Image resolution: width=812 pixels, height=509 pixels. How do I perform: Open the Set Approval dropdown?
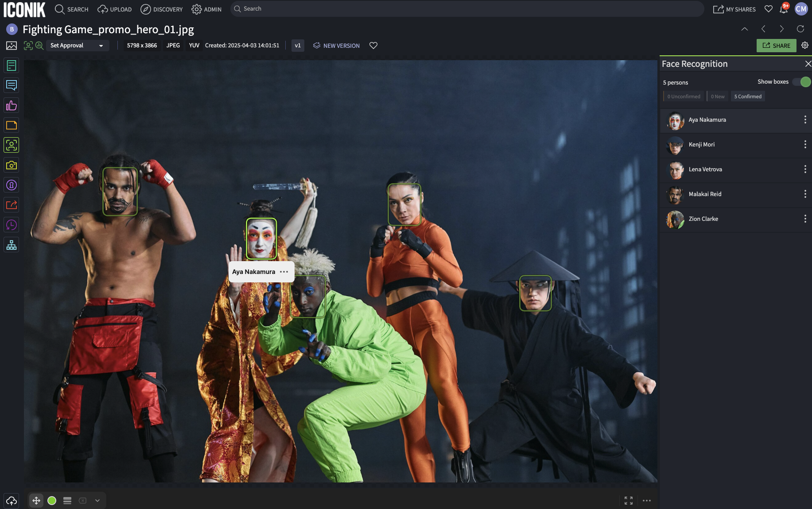pos(77,46)
